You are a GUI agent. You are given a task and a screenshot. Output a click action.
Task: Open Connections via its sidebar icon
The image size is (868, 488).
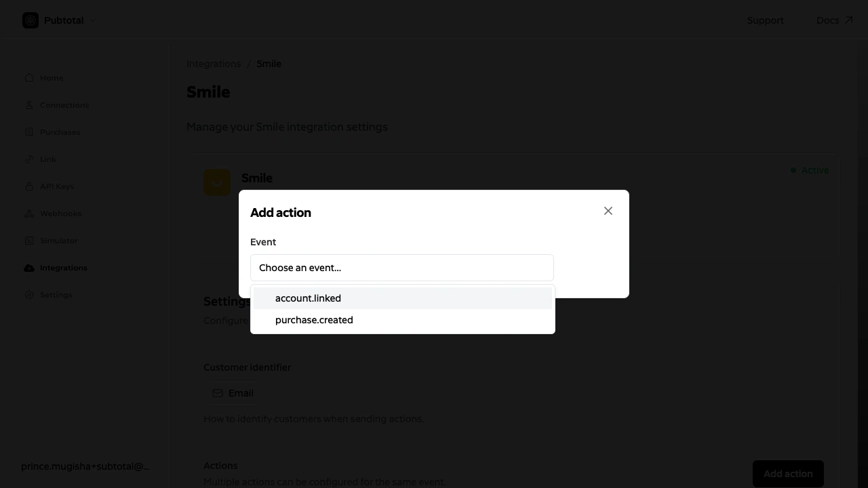(29, 105)
